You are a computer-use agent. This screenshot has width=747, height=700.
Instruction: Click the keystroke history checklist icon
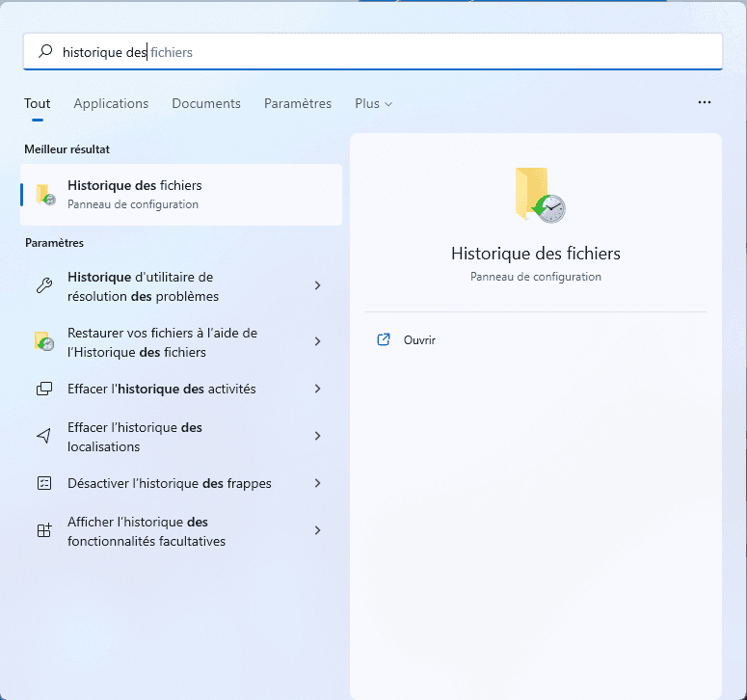coord(43,484)
